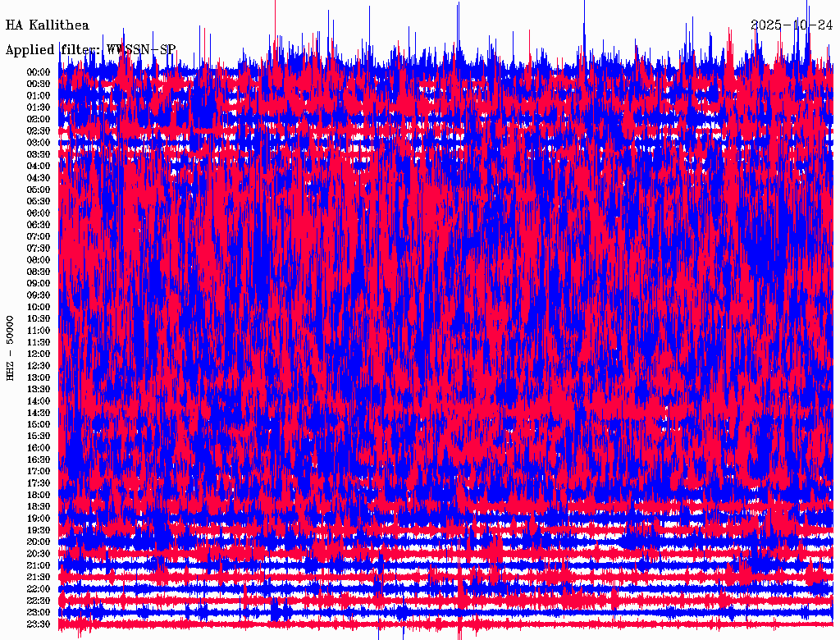The height and width of the screenshot is (640, 840).
Task: Select the 23:00 time label
Action: tap(39, 612)
